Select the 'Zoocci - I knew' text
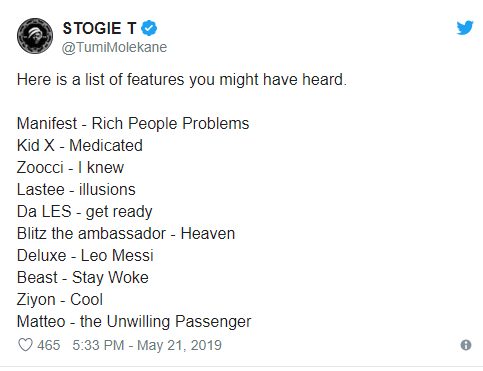483x371 pixels. point(70,167)
